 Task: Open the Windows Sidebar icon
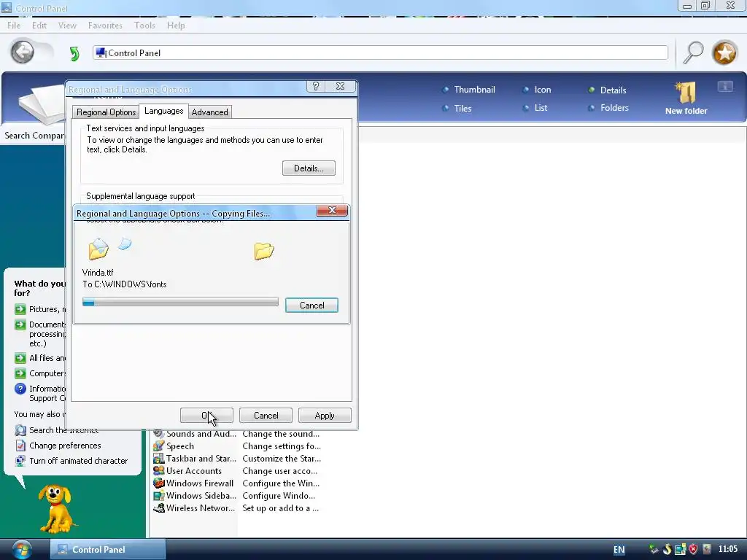point(158,496)
